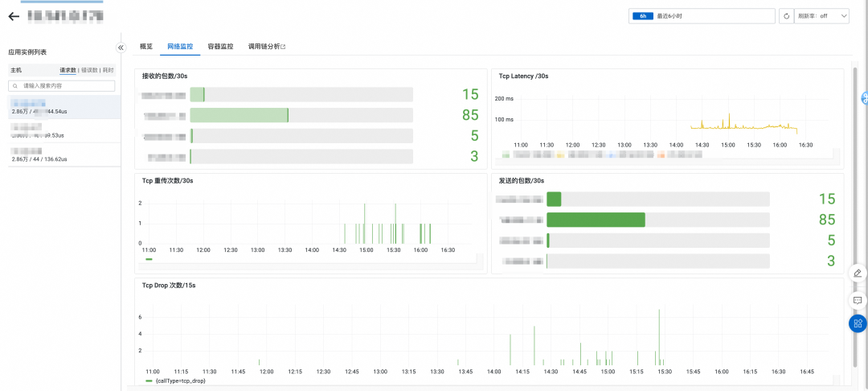Go back using the left arrow
The height and width of the screenshot is (391, 868).
coord(14,16)
